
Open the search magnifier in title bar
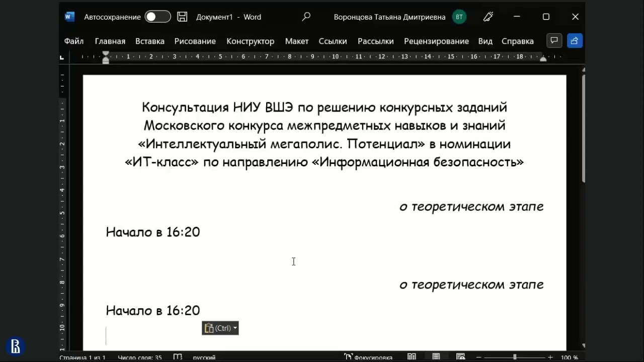coord(306,17)
